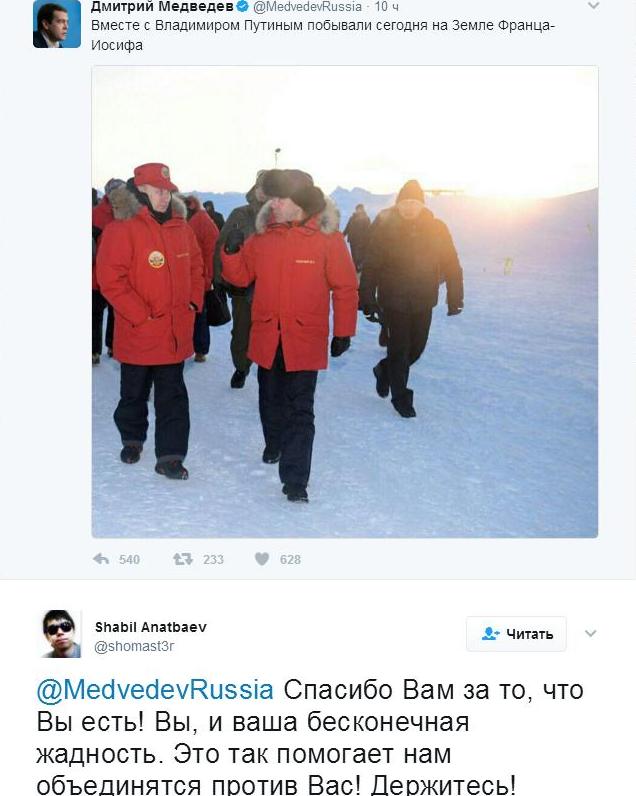Retweet Medvedev's tweet via the retweet icon
This screenshot has height=796, width=636.
point(183,559)
